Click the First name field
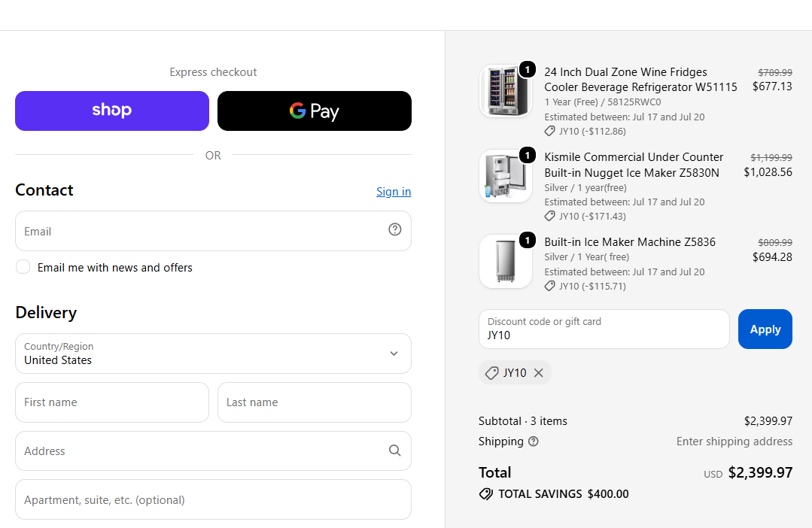The height and width of the screenshot is (528, 812). tap(112, 402)
